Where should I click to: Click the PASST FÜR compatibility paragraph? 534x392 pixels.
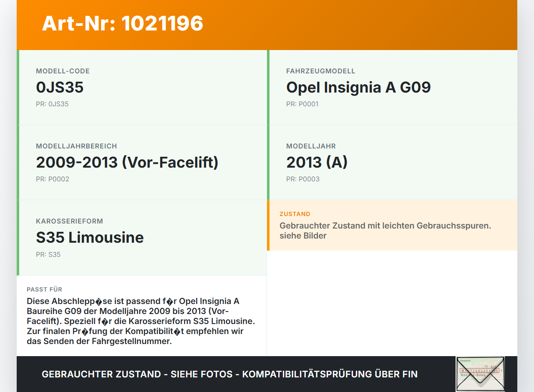pyautogui.click(x=141, y=321)
